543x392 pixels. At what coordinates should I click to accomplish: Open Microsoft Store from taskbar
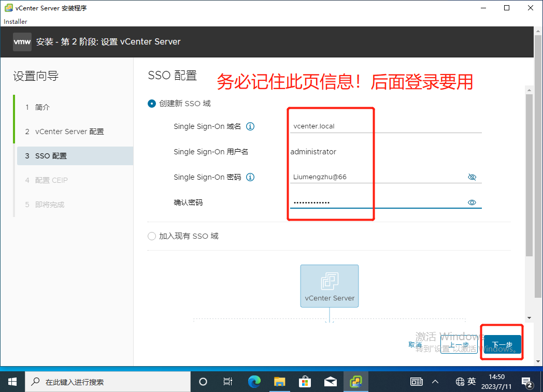tap(305, 382)
